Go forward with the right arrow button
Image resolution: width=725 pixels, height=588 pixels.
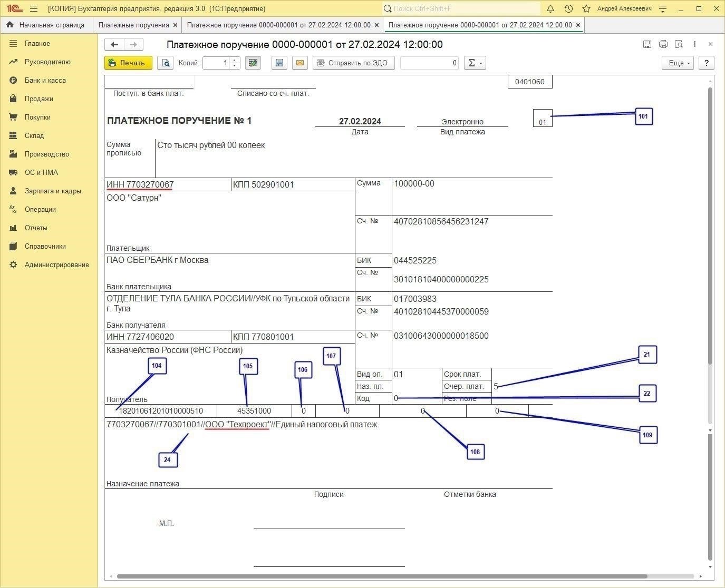[133, 45]
